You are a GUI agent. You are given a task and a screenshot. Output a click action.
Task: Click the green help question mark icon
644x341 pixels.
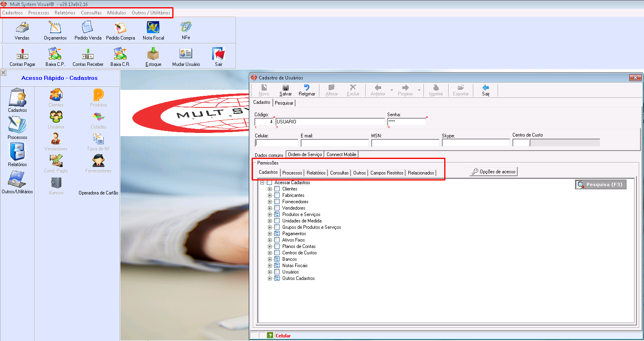click(270, 335)
